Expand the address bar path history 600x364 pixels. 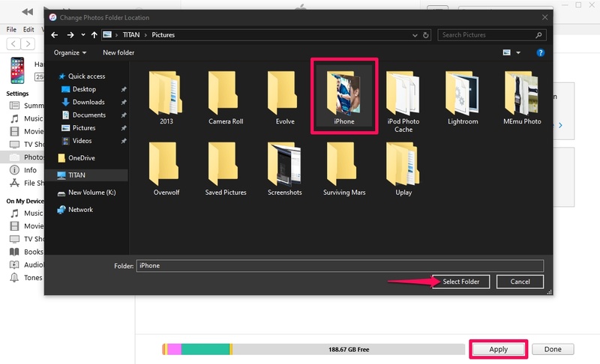point(415,35)
